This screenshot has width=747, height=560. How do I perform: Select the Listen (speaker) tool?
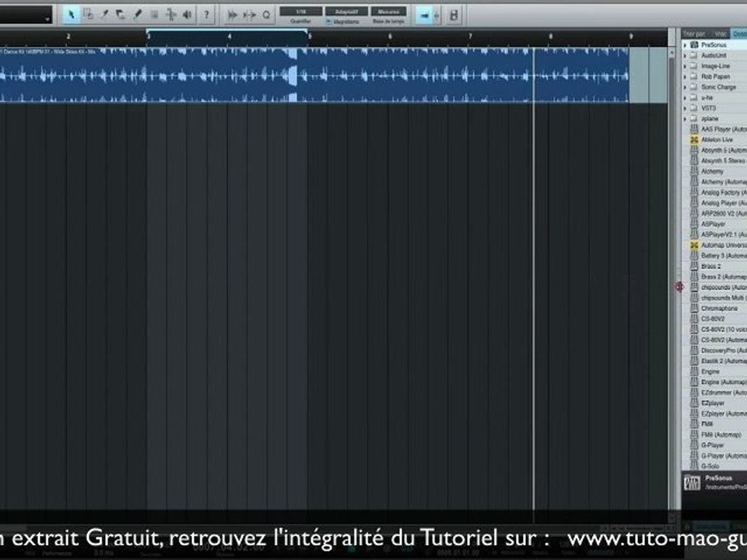(188, 15)
